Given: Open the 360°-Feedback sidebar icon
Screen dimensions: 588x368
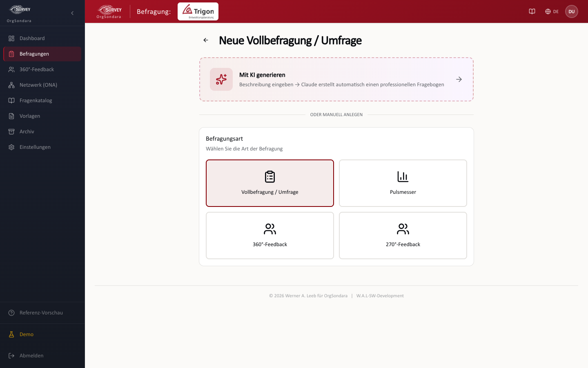Looking at the screenshot, I should 11,70.
